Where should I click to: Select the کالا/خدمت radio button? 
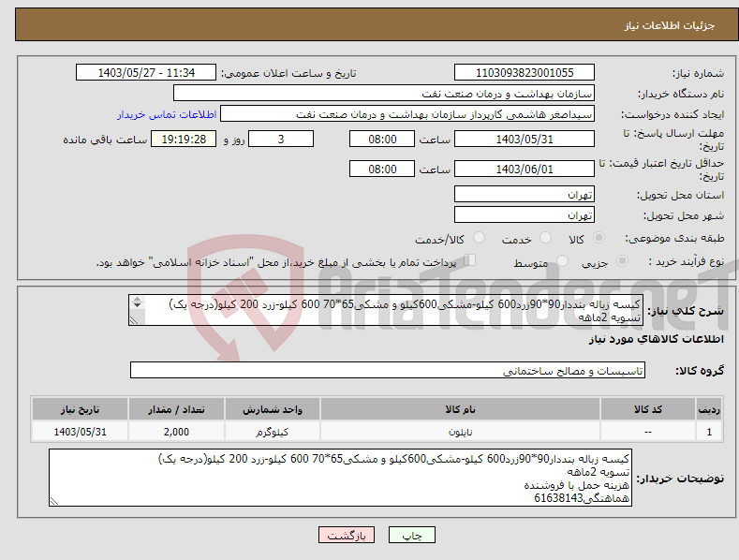479,238
